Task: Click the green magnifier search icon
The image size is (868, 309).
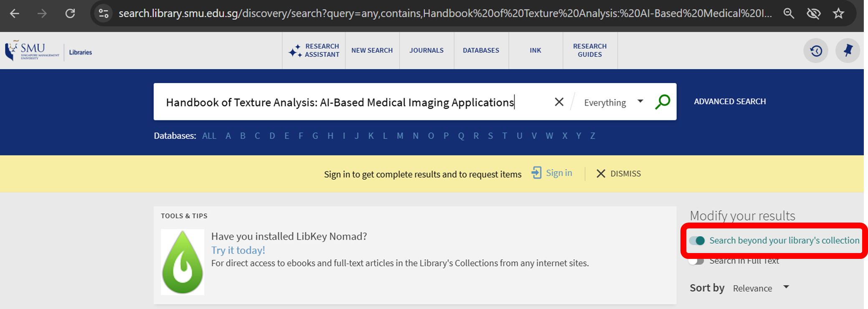Action: click(x=662, y=102)
